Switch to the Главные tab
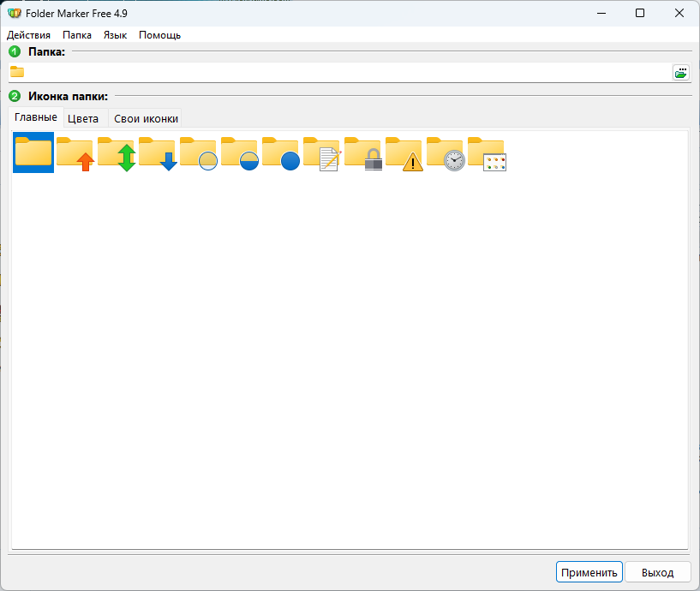Viewport: 700px width, 591px height. tap(36, 117)
